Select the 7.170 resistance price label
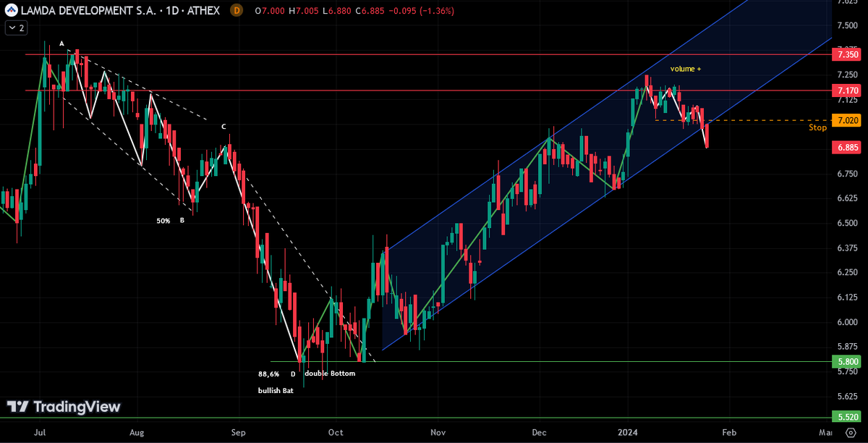This screenshot has height=443, width=868. 848,90
